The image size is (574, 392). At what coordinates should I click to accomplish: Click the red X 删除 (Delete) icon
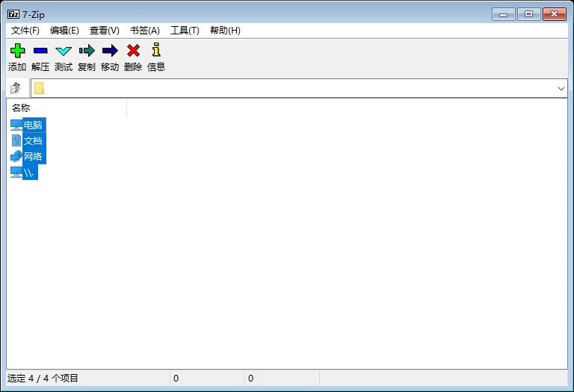(x=133, y=51)
